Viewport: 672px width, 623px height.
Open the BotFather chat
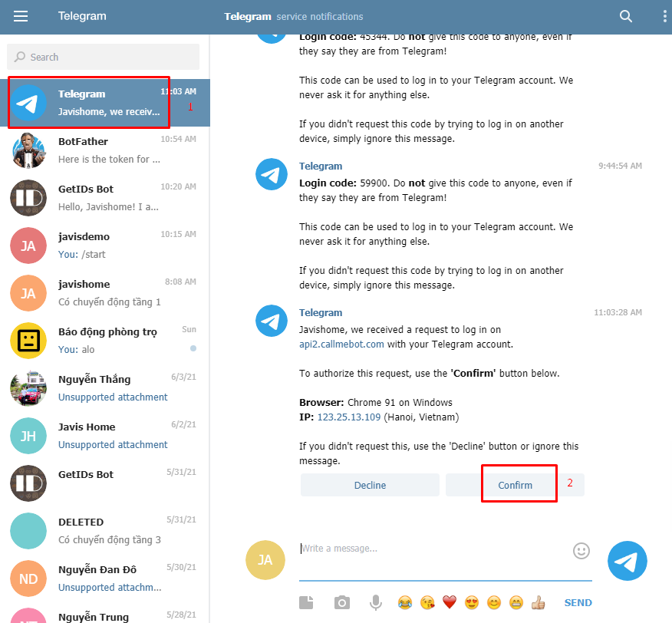pos(105,150)
